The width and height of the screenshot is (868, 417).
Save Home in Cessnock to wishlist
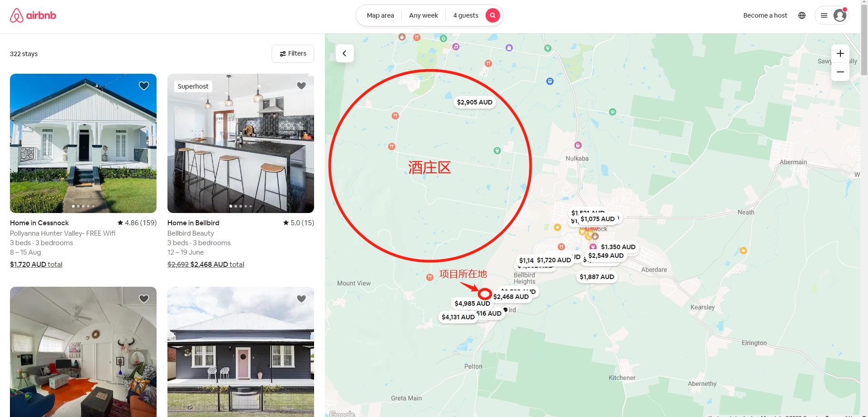coord(144,86)
